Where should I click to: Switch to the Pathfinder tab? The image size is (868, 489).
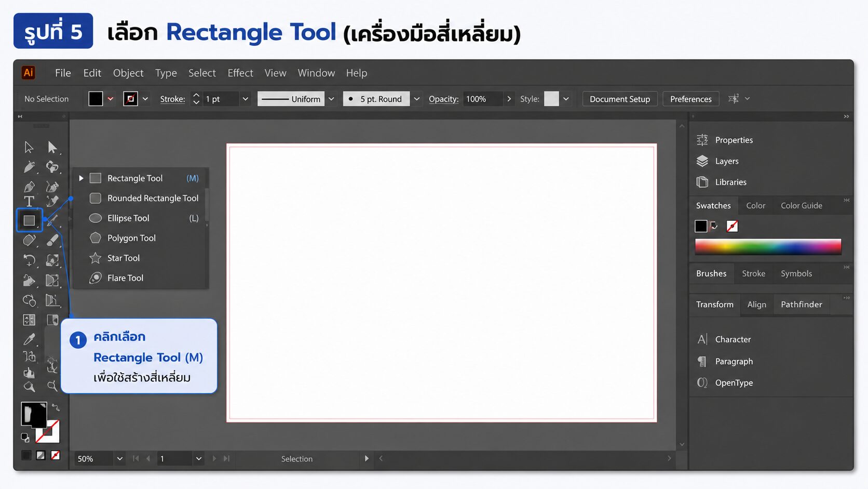802,305
